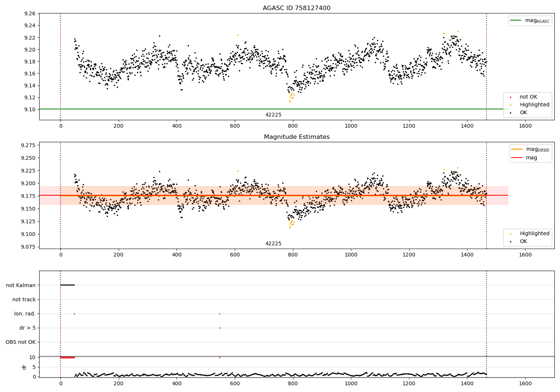Click the 9.26 y-tick of the top plot
This screenshot has height=392, width=560.
(x=30, y=13)
